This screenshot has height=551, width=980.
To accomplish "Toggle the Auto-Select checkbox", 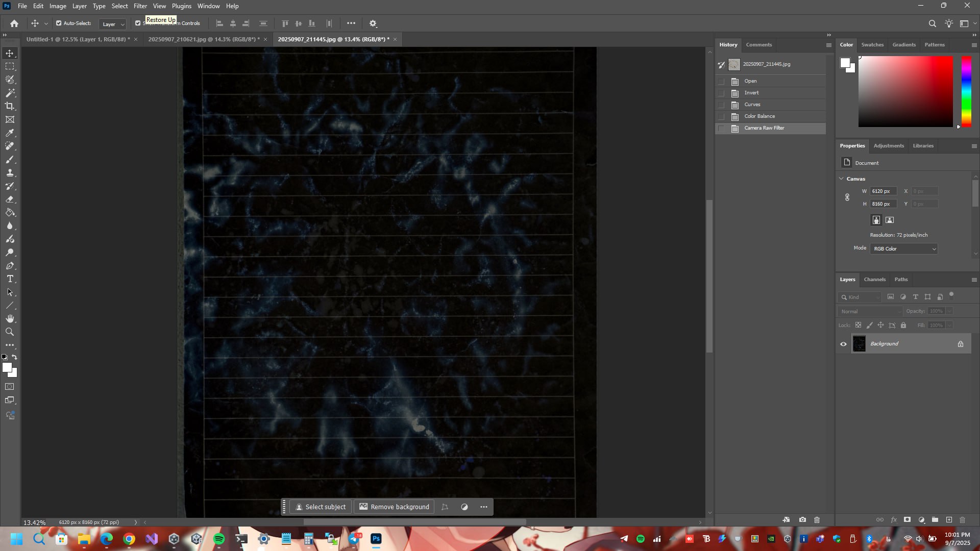I will click(59, 23).
